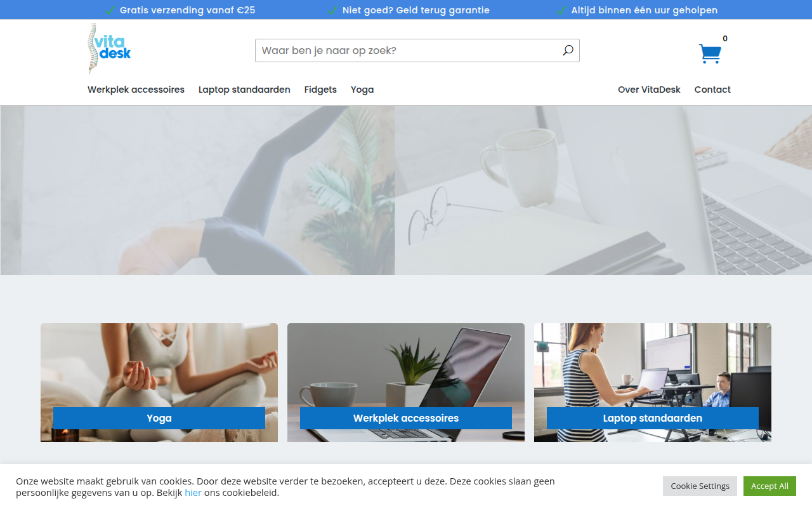This screenshot has width=812, height=508.
Task: Click the laptop desk hero banner image
Action: point(603,190)
